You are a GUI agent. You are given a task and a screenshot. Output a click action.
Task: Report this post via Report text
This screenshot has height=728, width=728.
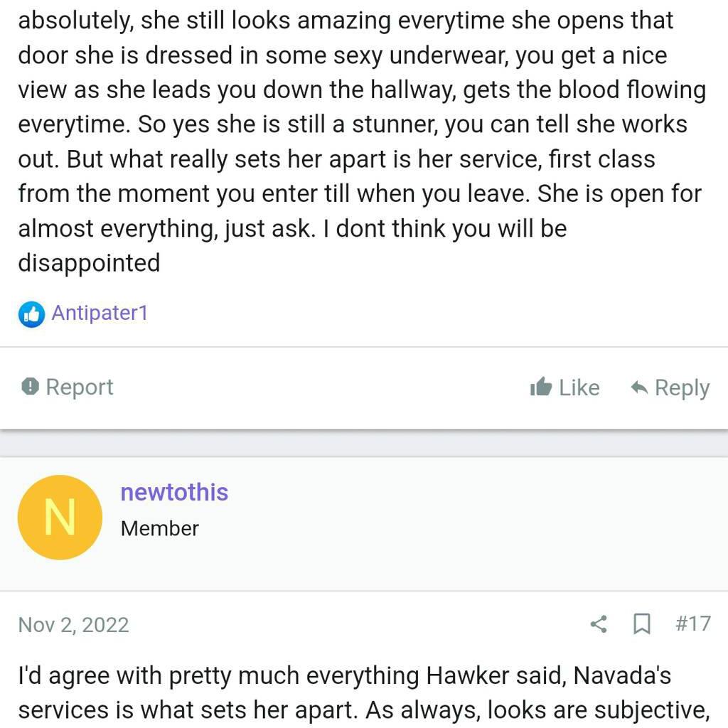click(79, 387)
